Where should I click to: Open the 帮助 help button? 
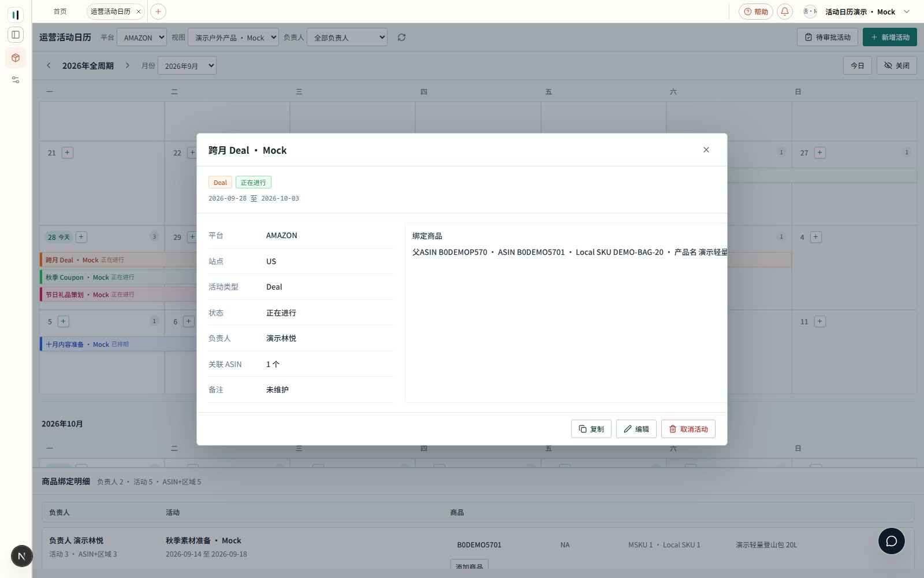click(x=756, y=12)
